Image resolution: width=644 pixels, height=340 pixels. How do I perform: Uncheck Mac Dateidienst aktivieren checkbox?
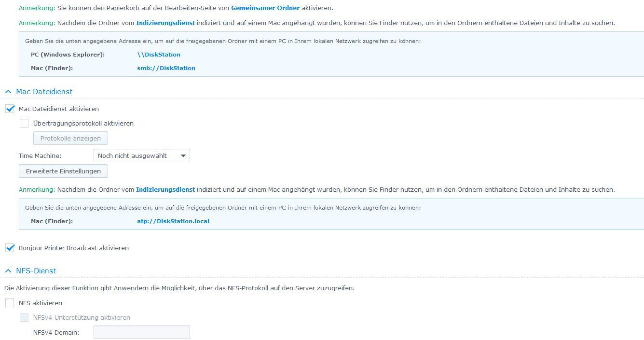[10, 109]
